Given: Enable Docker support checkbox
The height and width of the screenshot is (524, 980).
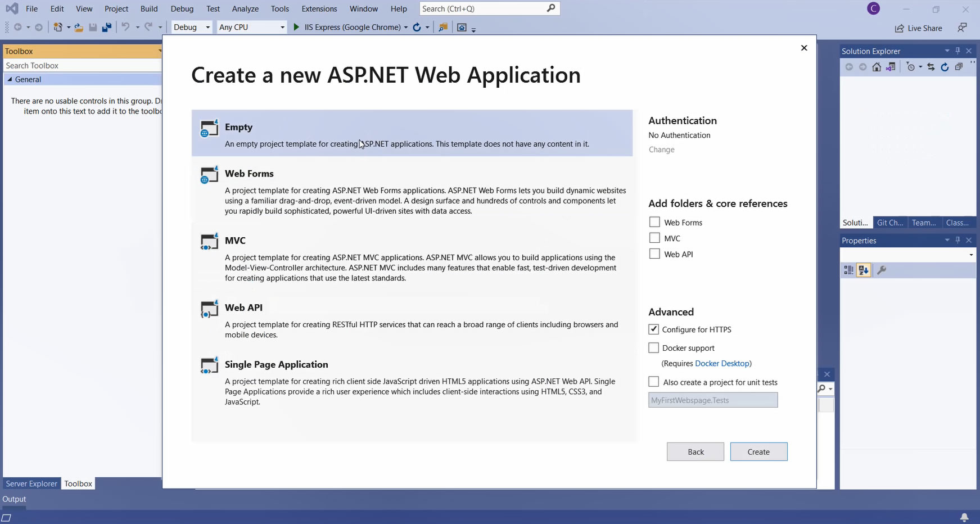Looking at the screenshot, I should coord(653,348).
